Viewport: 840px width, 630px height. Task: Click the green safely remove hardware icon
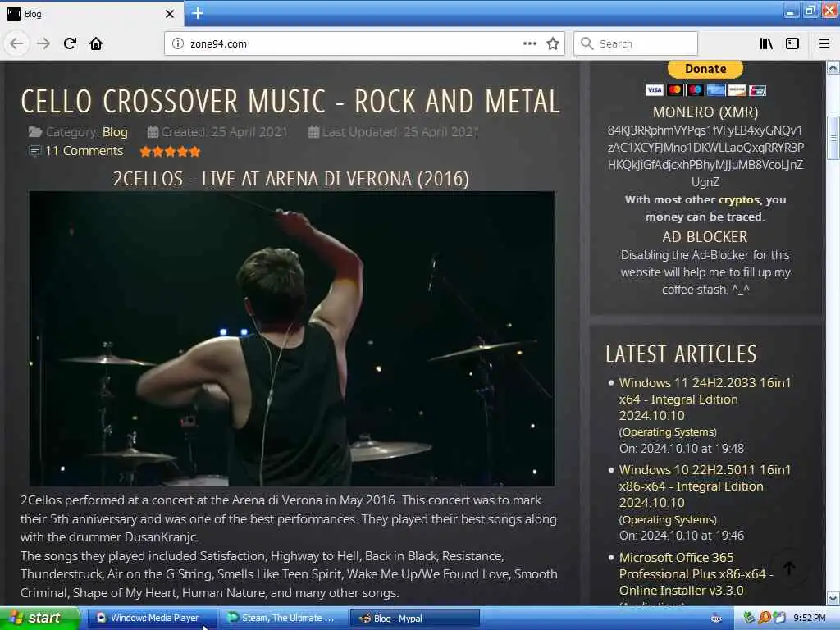[x=749, y=619]
